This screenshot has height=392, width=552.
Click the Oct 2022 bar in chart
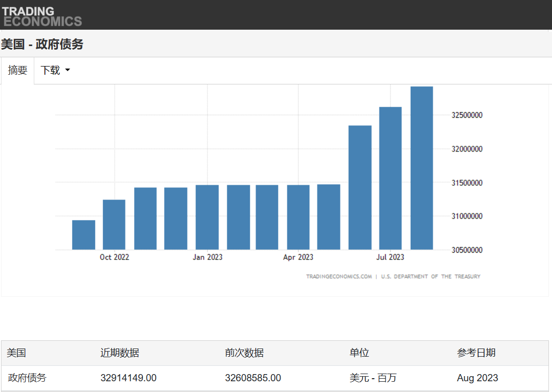114,225
